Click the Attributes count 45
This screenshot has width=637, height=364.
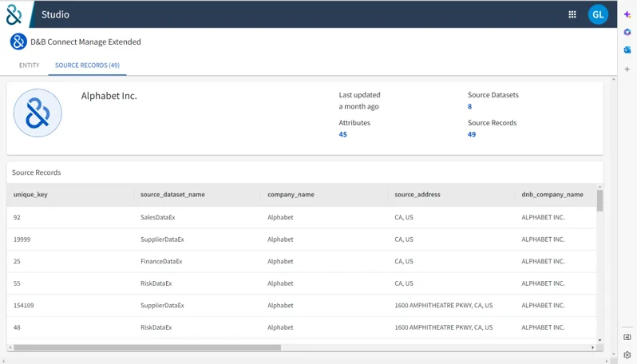pyautogui.click(x=343, y=134)
